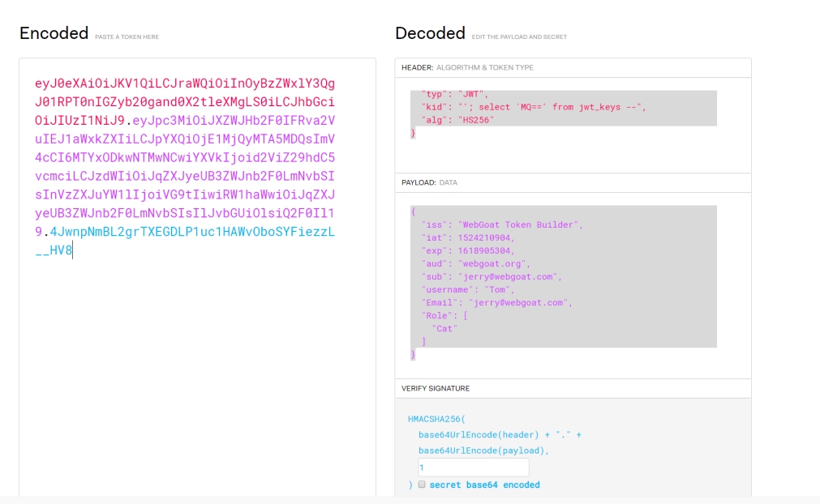This screenshot has height=504, width=820.
Task: Tick the secret base64 encoded checkbox
Action: (x=422, y=485)
